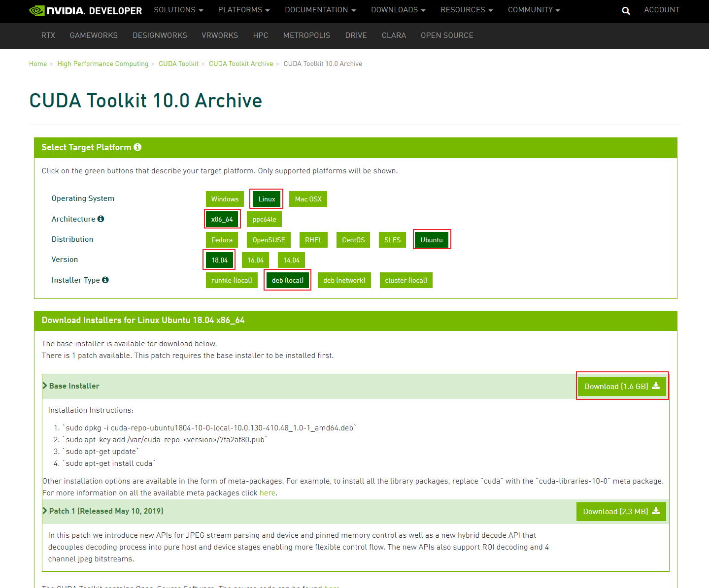Expand the Base Installer section

[x=71, y=386]
